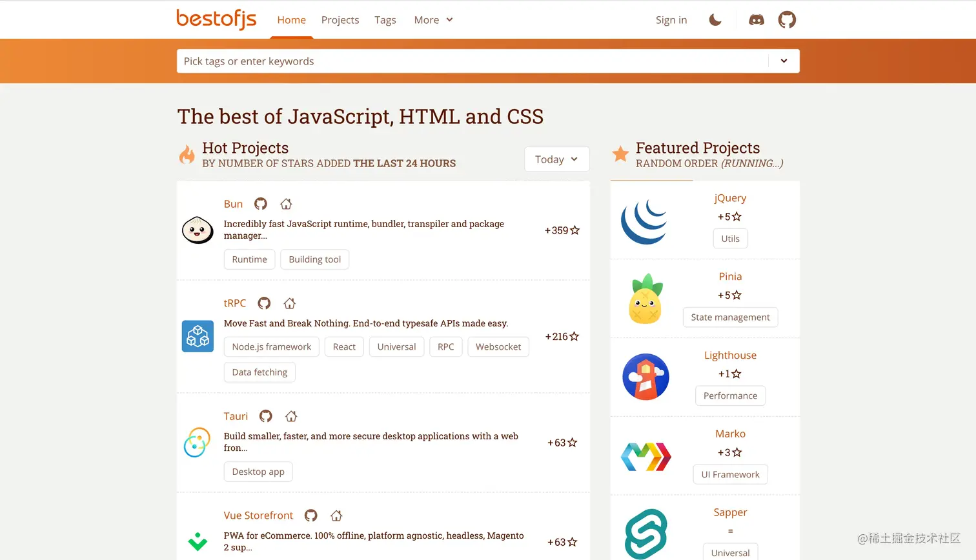Focus the tags or keywords search field
The height and width of the screenshot is (560, 976).
click(x=473, y=61)
